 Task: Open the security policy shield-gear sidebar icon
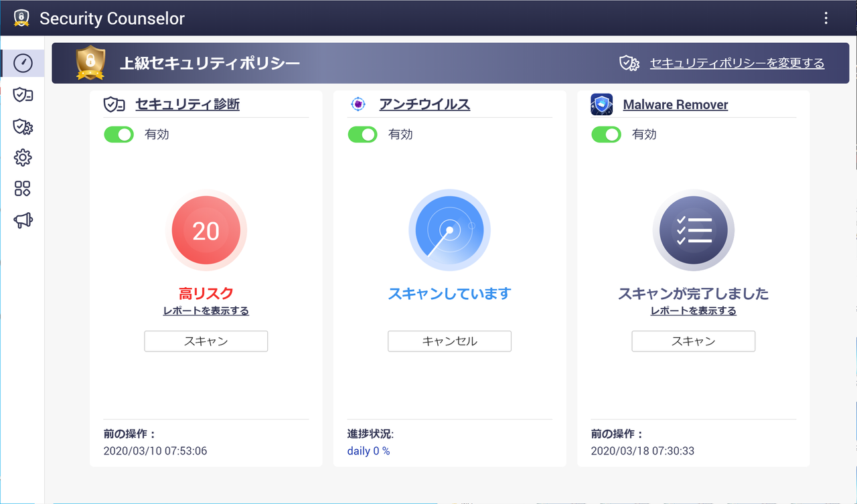[22, 127]
